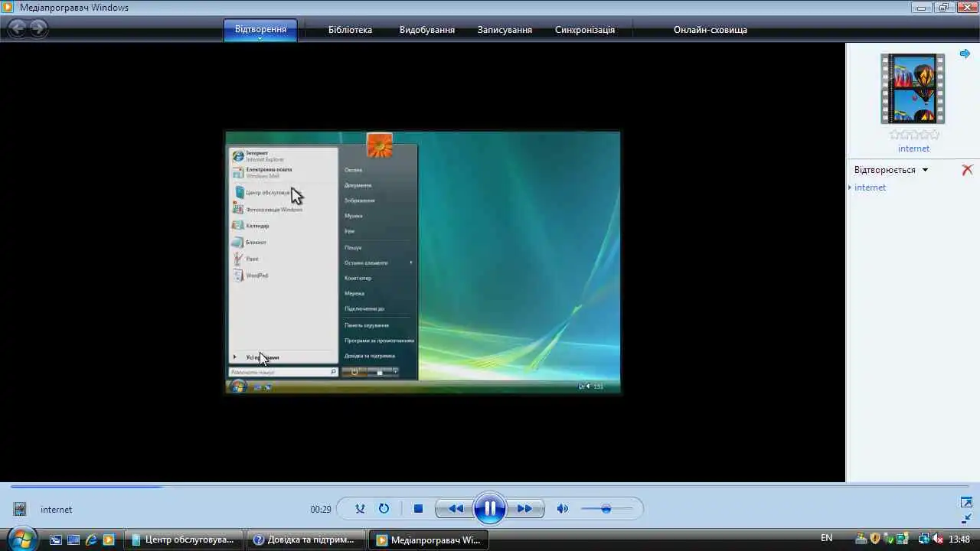This screenshot has height=551, width=980.
Task: Click the muted volume tray icon
Action: 939,539
